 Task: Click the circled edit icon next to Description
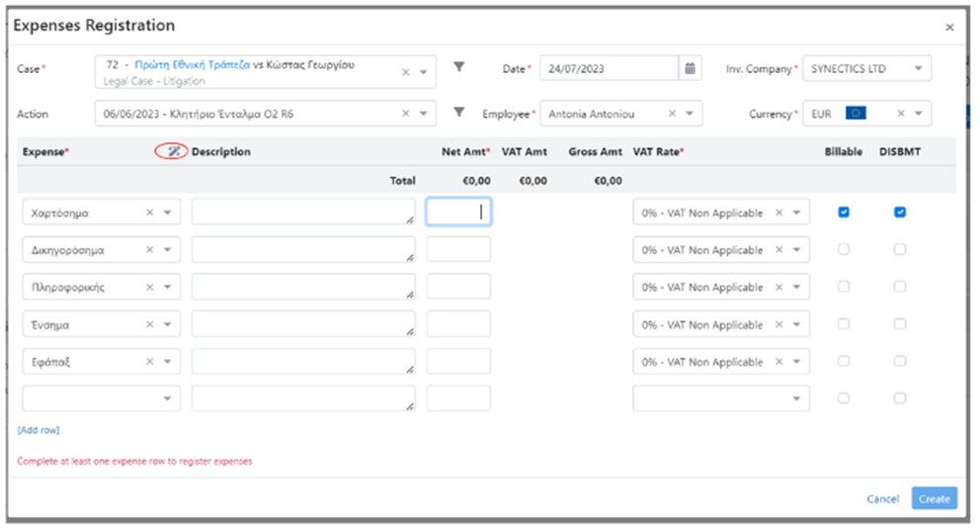tap(173, 151)
